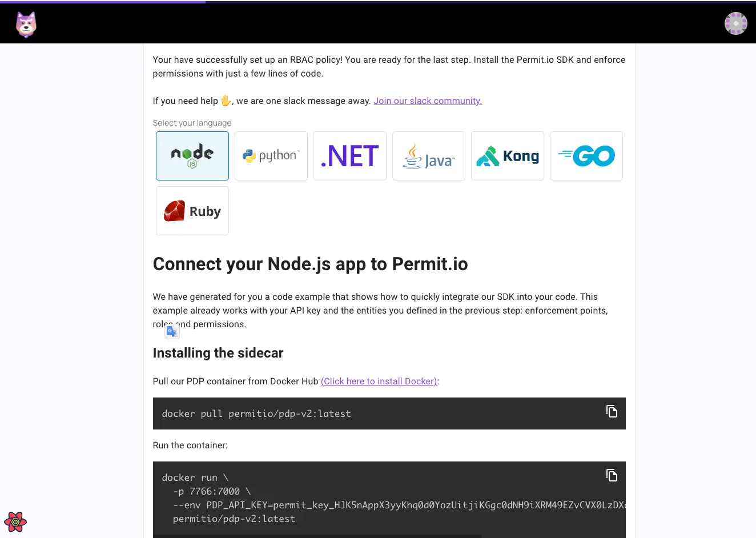Follow the Click here to install Docker link

379,382
